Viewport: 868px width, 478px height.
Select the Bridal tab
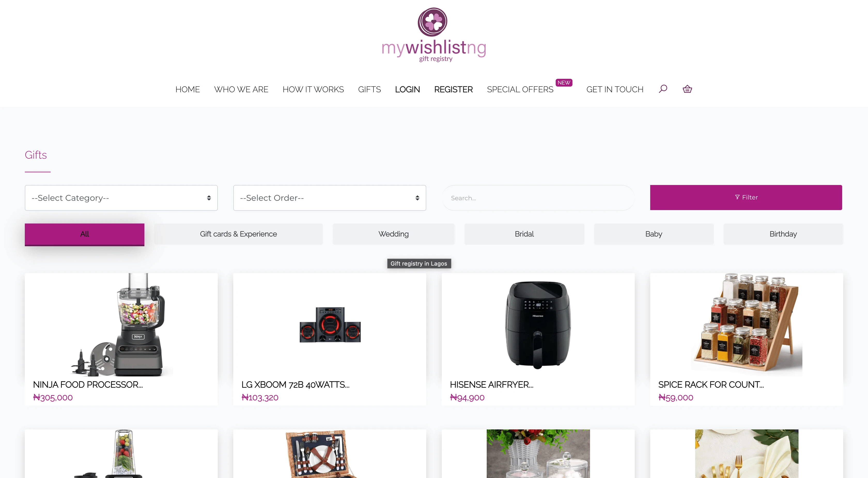524,234
